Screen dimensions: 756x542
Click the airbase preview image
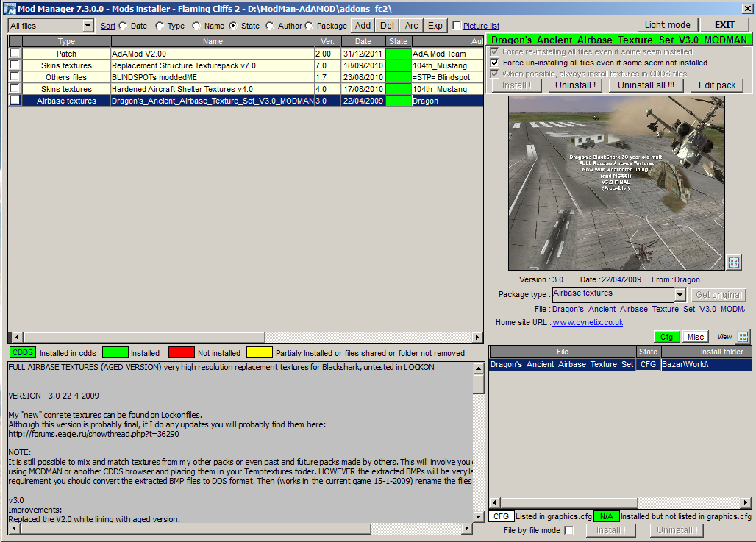617,183
